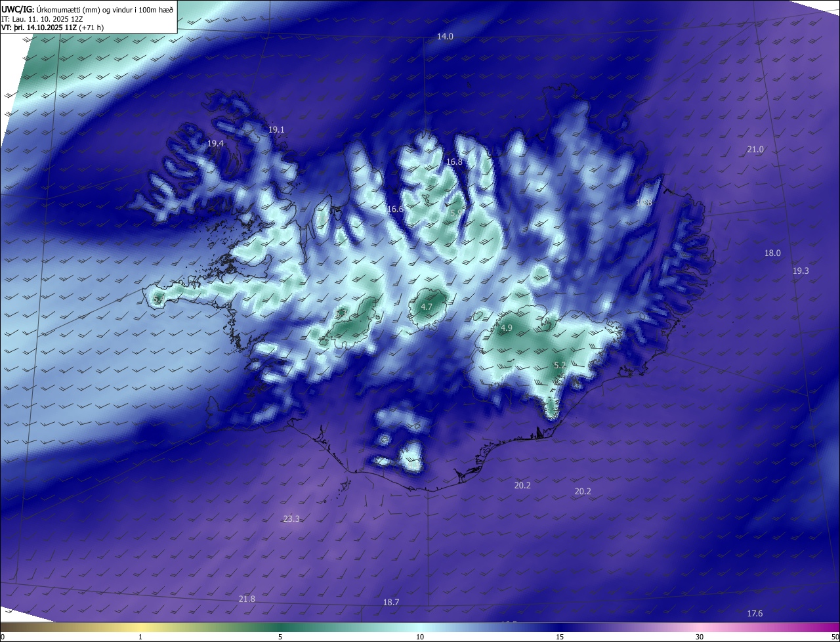Click the 5.9 value in green area
The image size is (840, 642).
point(455,213)
